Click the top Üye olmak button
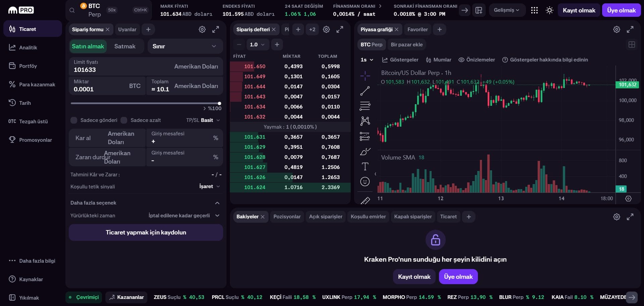 [x=621, y=10]
